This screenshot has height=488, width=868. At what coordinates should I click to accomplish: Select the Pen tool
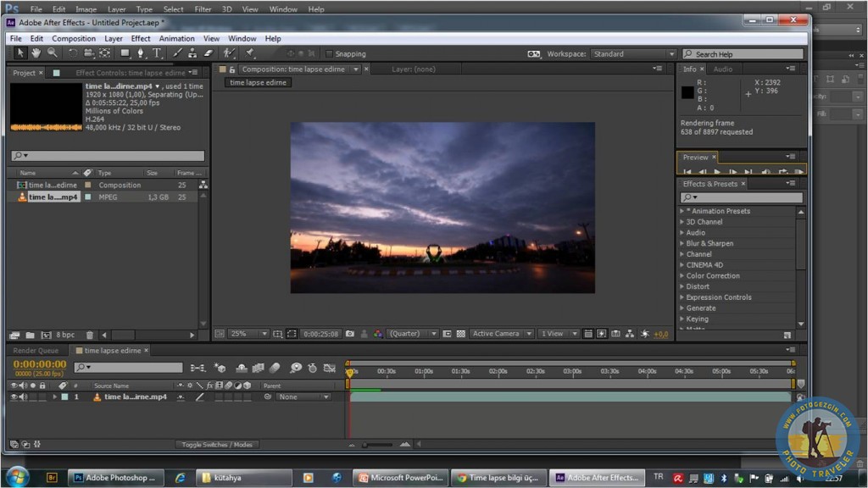coord(141,53)
